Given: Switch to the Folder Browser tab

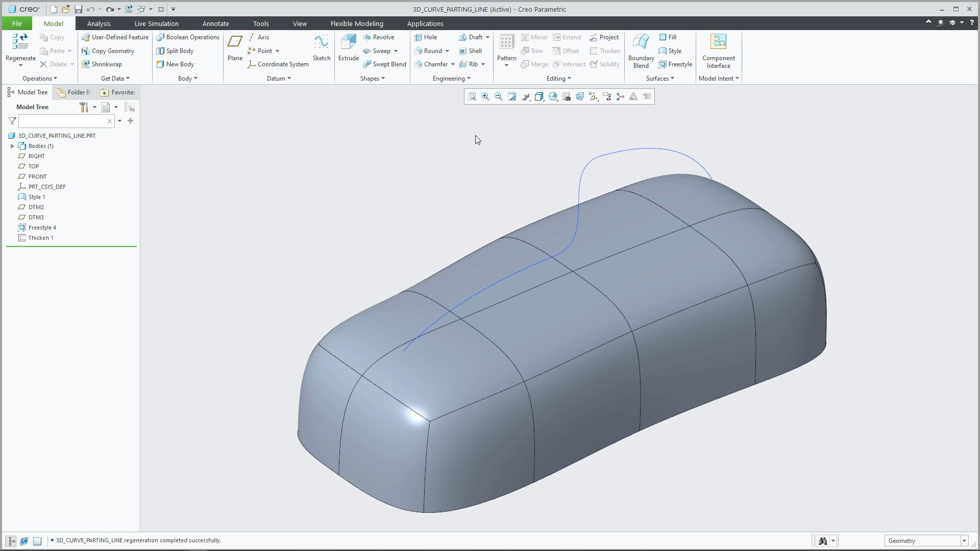Looking at the screenshot, I should 74,92.
